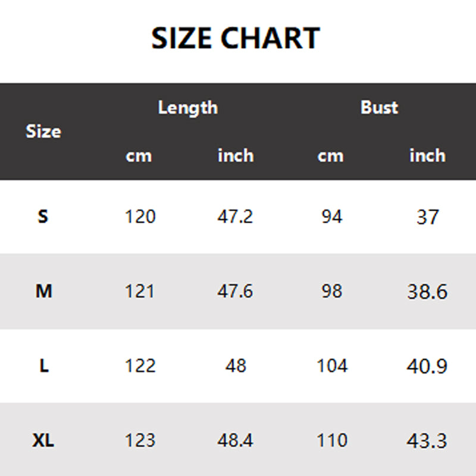Select the Length column header
Image resolution: width=476 pixels, height=476 pixels.
click(x=187, y=108)
